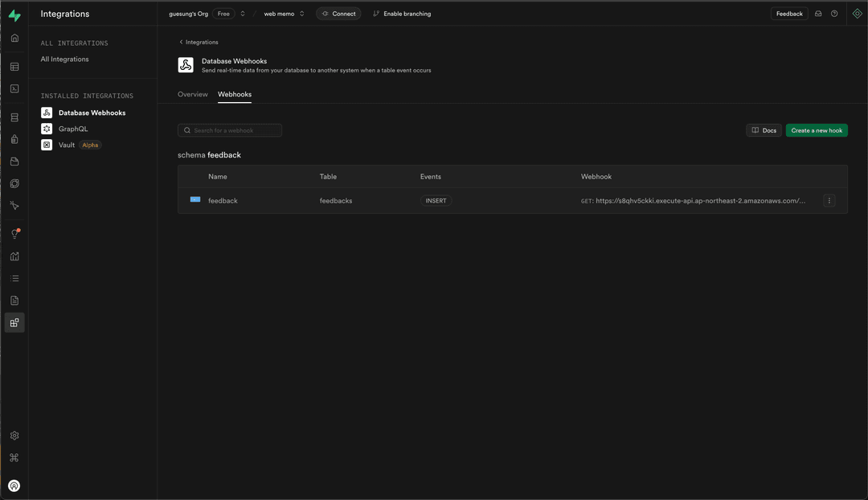868x500 pixels.
Task: Open the Integrations sidebar icon
Action: (14, 323)
